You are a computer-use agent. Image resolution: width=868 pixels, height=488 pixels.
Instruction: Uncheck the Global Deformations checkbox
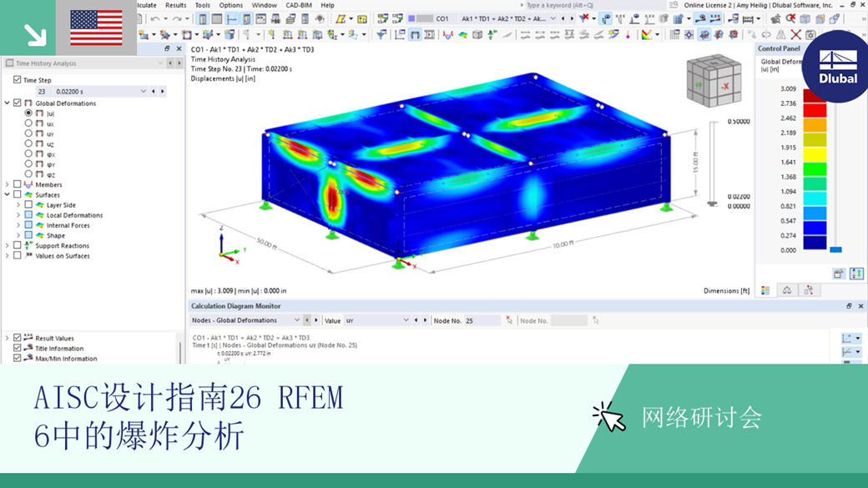pos(18,103)
